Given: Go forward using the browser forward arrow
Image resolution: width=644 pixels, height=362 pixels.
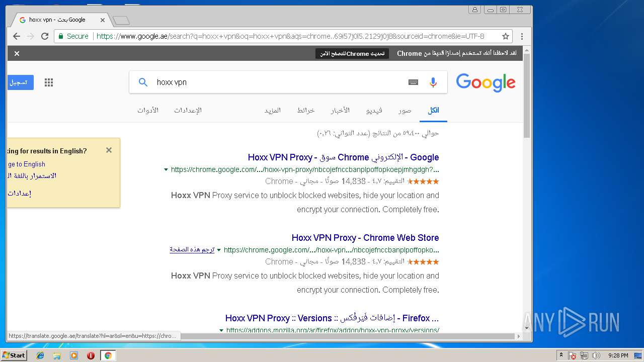Looking at the screenshot, I should (x=31, y=36).
